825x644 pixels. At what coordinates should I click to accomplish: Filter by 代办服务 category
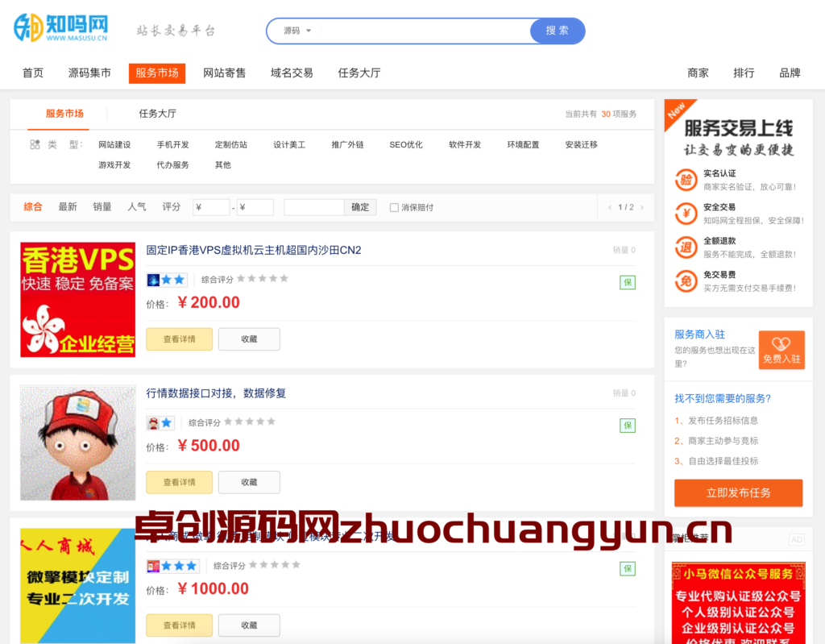pos(172,164)
